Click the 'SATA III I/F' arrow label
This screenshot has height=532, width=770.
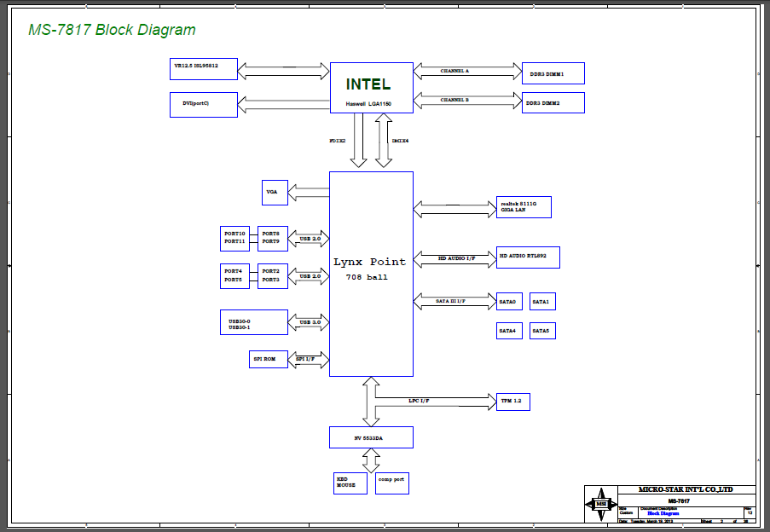[451, 301]
